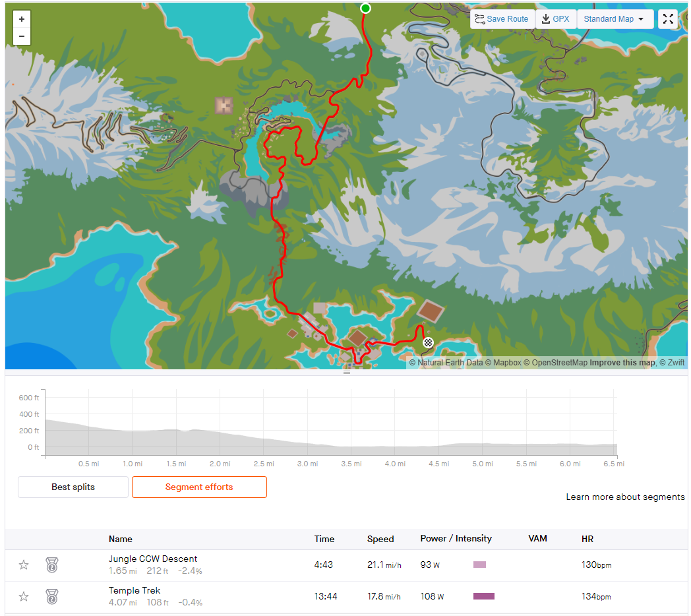This screenshot has height=616, width=691.
Task: Open the Standard Map dropdown
Action: (x=615, y=19)
